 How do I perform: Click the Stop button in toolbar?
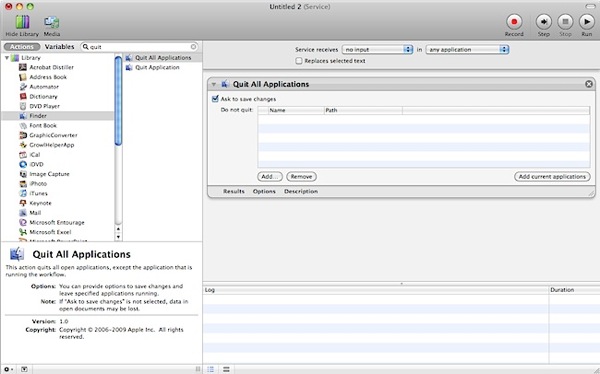click(x=565, y=22)
